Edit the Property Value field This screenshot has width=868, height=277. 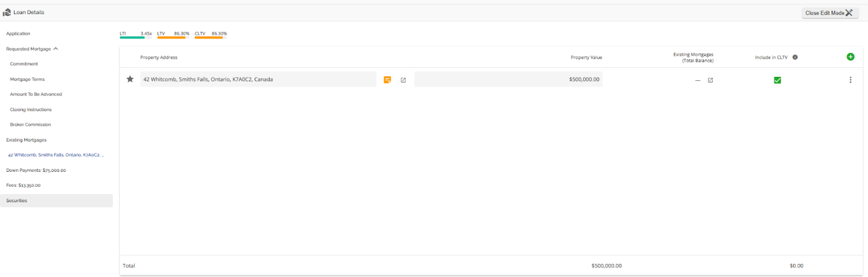(508, 79)
